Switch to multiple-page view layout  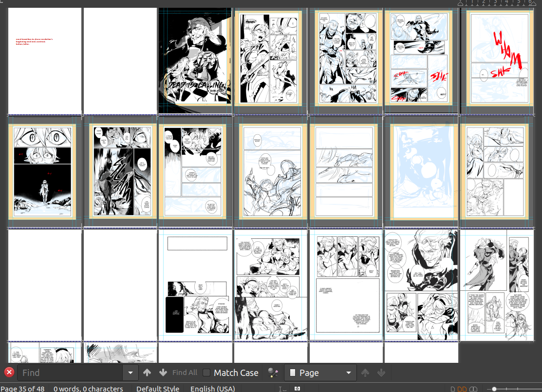pos(463,389)
